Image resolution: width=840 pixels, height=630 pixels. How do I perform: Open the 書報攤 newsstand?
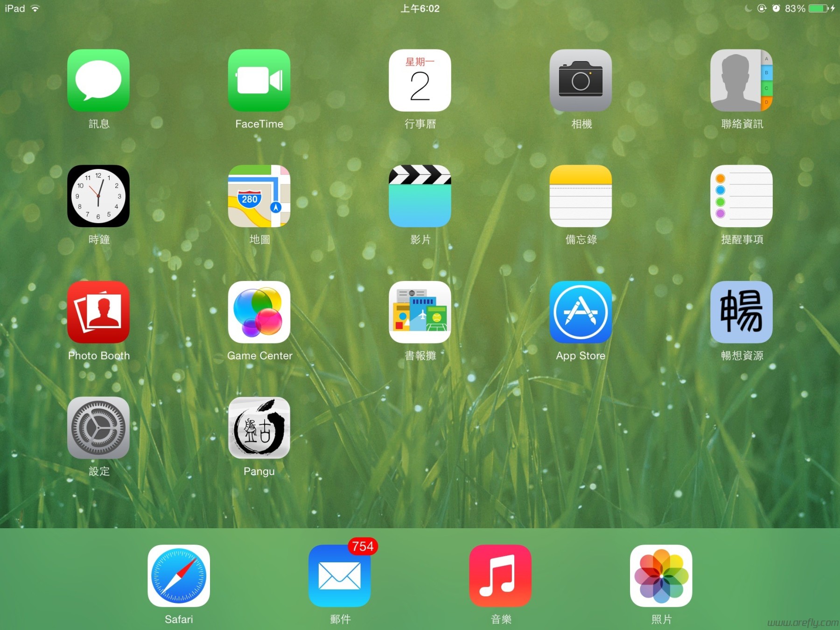[x=420, y=312]
